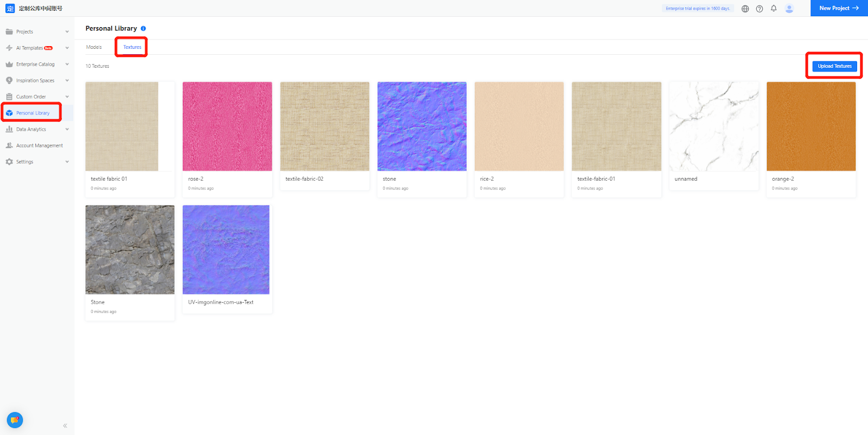Collapse the sidebar with double-chevron icon

pos(65,426)
